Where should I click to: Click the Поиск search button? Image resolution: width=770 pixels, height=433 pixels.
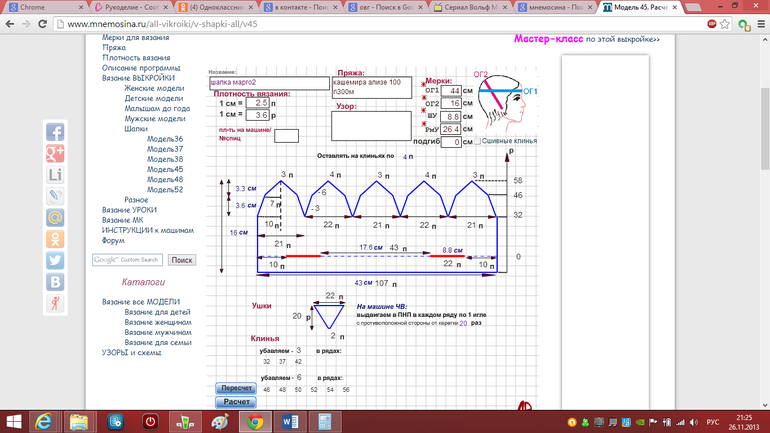182,260
